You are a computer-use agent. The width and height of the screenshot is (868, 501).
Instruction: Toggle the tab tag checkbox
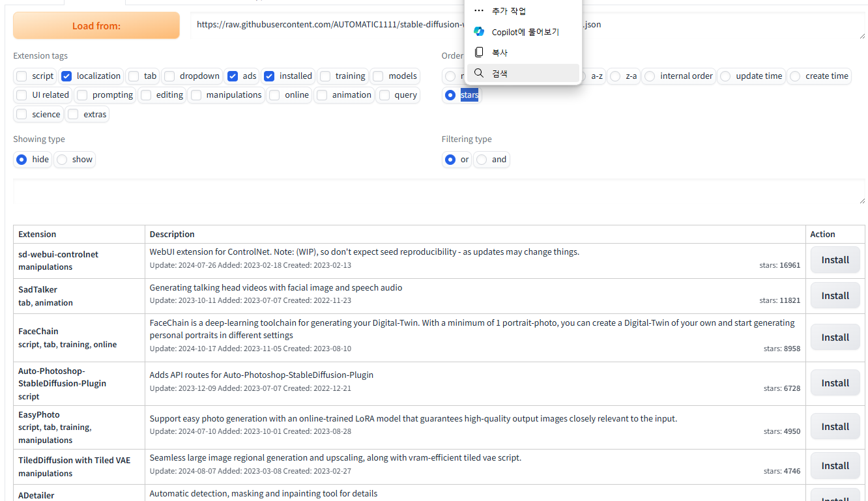pyautogui.click(x=134, y=76)
